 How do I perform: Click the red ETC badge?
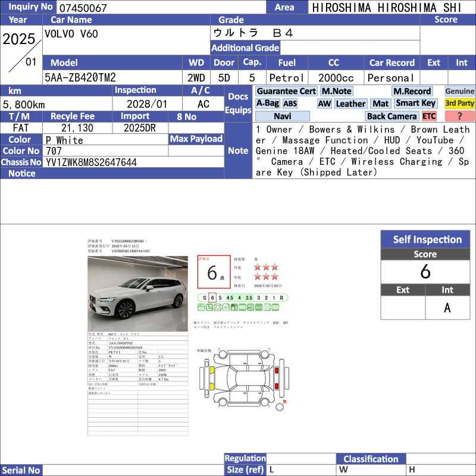click(429, 116)
